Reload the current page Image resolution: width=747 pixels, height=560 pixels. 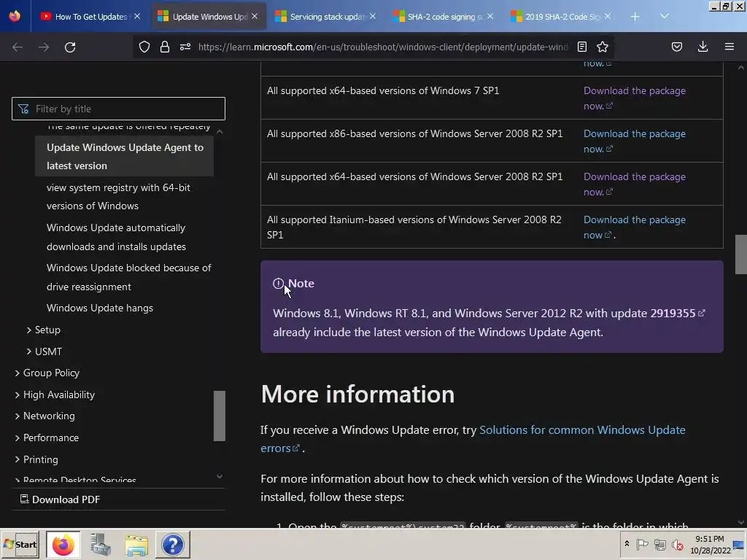pos(70,47)
